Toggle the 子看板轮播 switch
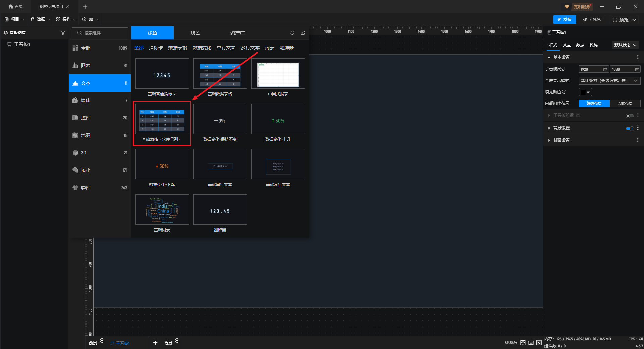The image size is (644, 349). pos(630,116)
